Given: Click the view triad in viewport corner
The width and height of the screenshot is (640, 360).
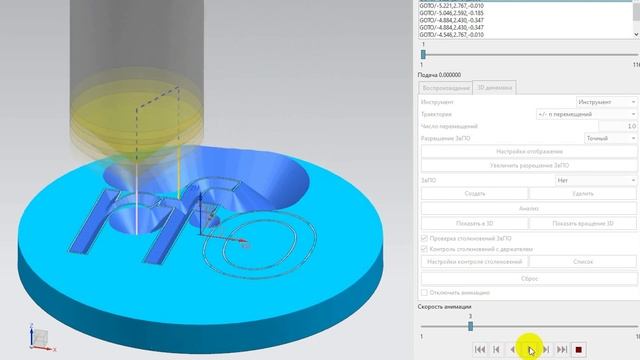Looking at the screenshot, I should click(42, 338).
